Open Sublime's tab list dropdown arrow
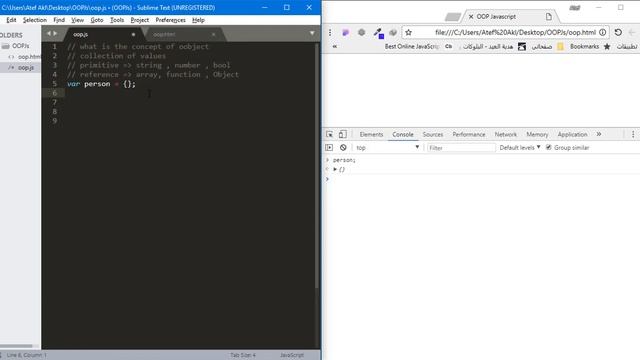The height and width of the screenshot is (360, 640). (312, 33)
